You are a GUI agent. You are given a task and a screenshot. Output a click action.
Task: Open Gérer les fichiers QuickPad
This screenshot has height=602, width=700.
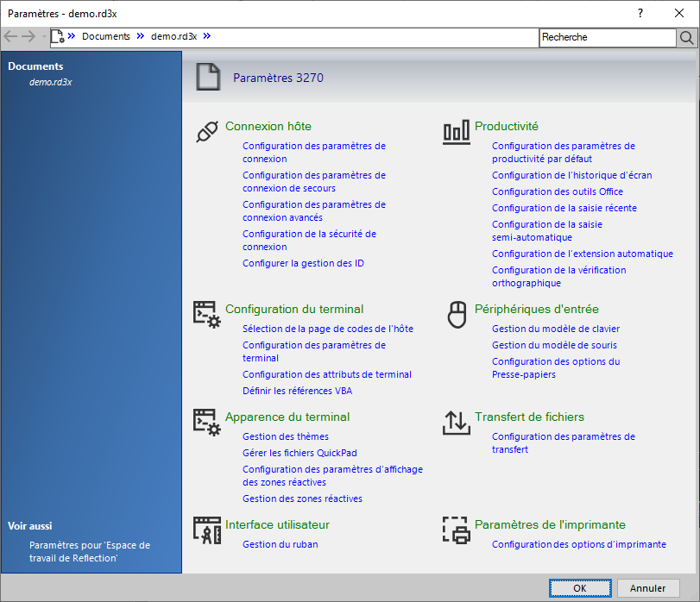click(x=300, y=453)
